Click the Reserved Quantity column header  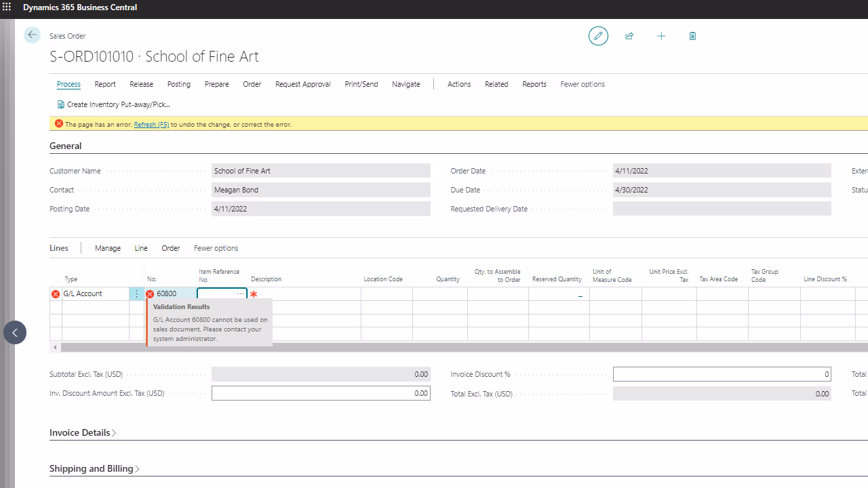coord(557,279)
